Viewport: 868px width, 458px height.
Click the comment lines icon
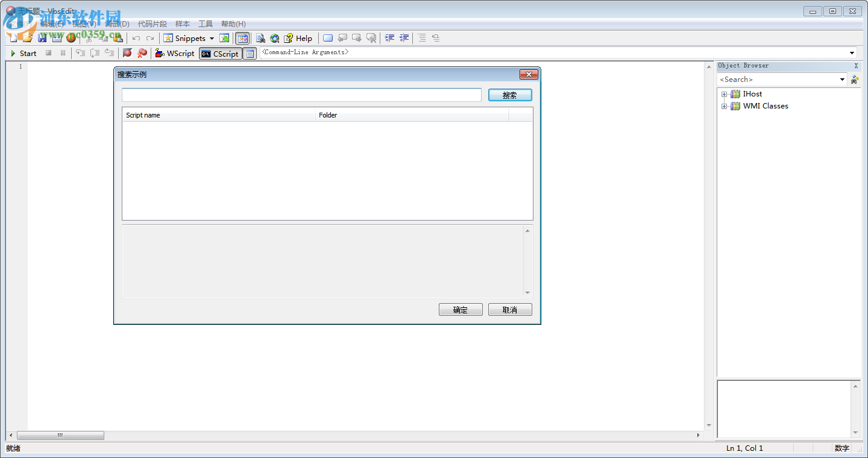click(x=422, y=38)
